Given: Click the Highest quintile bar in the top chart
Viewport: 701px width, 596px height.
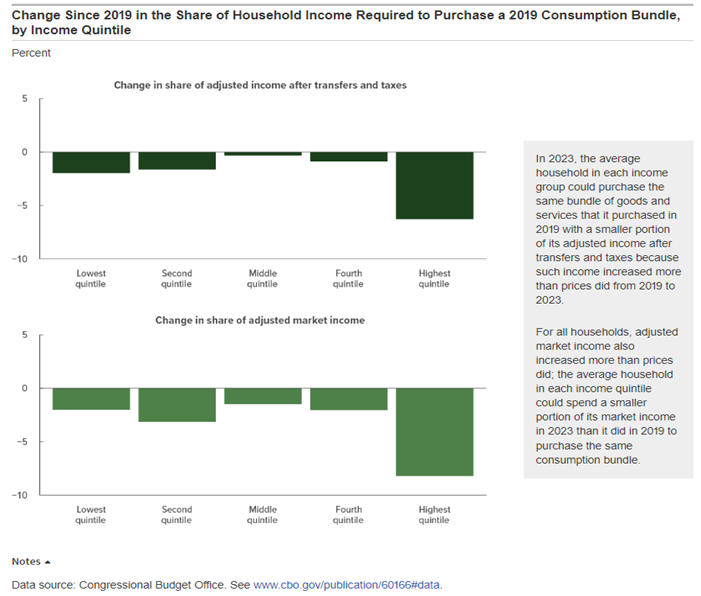Looking at the screenshot, I should (x=434, y=185).
